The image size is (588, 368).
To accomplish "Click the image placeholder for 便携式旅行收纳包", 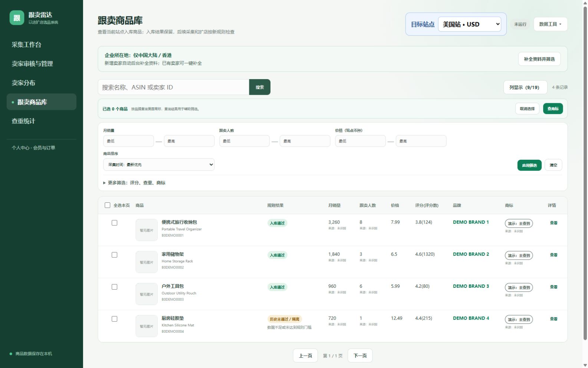I will coord(147,230).
